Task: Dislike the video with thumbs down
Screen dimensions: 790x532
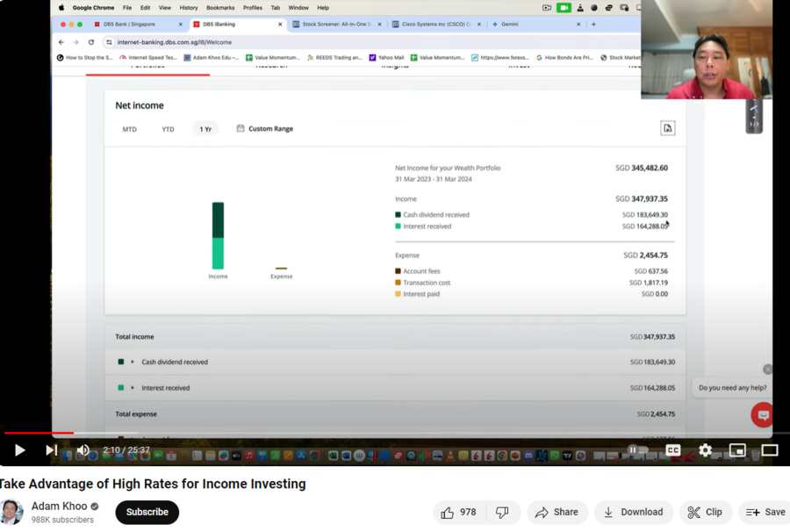Action: (x=502, y=512)
